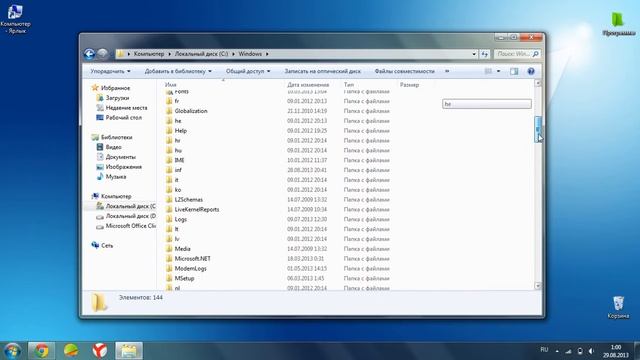The image size is (640, 360).
Task: Select the ModemLogs folder icon
Action: pyautogui.click(x=169, y=269)
